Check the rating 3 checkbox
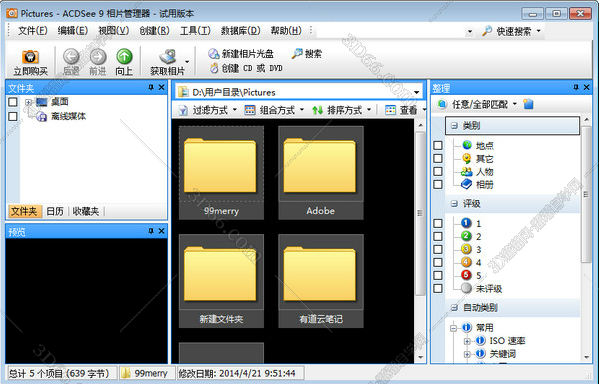 (x=438, y=250)
